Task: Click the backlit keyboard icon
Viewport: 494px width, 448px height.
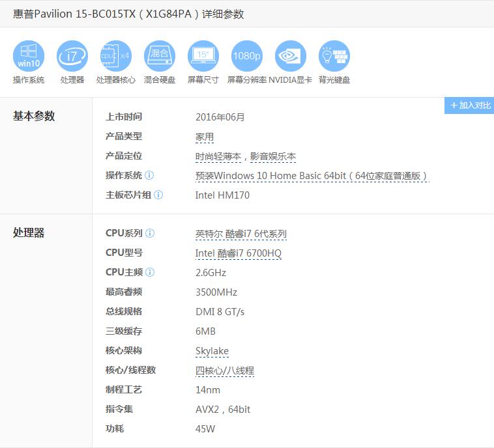Action: (x=334, y=56)
